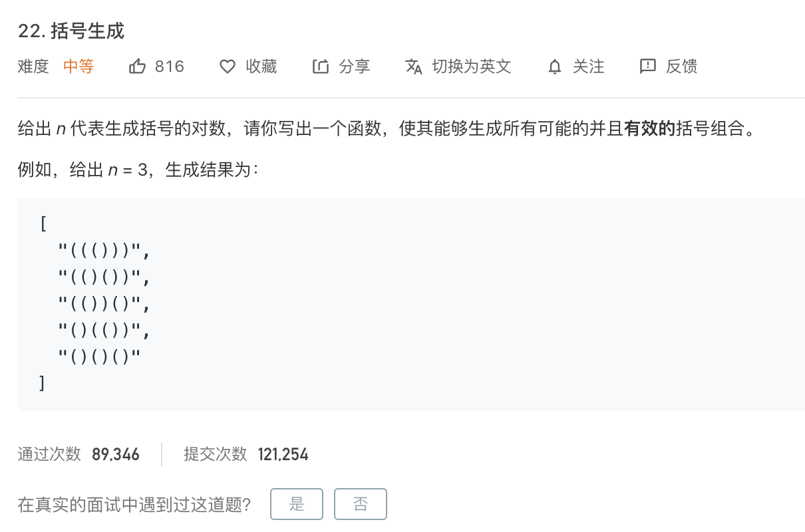Answer 否 to the interview question
This screenshot has width=805, height=532.
click(360, 504)
